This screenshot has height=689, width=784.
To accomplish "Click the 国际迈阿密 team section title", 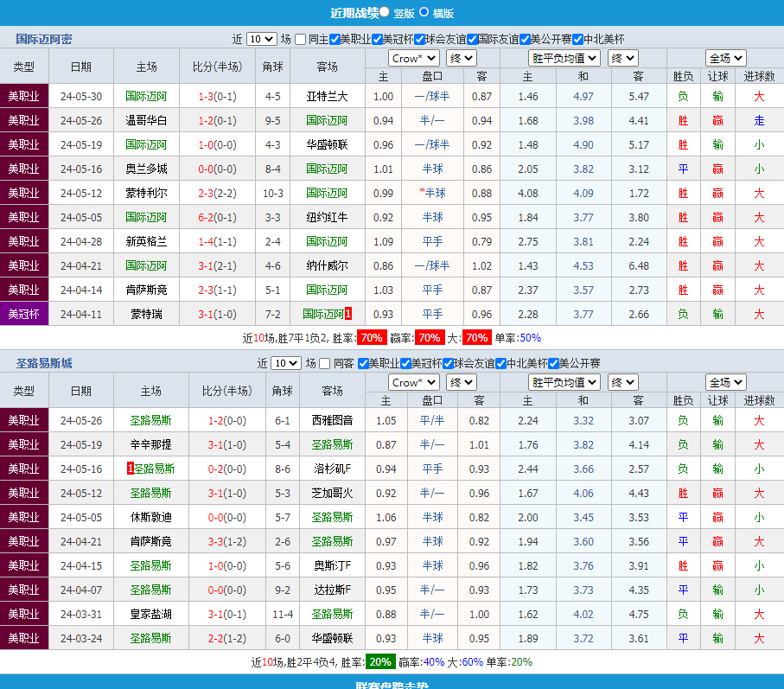I will tap(43, 39).
